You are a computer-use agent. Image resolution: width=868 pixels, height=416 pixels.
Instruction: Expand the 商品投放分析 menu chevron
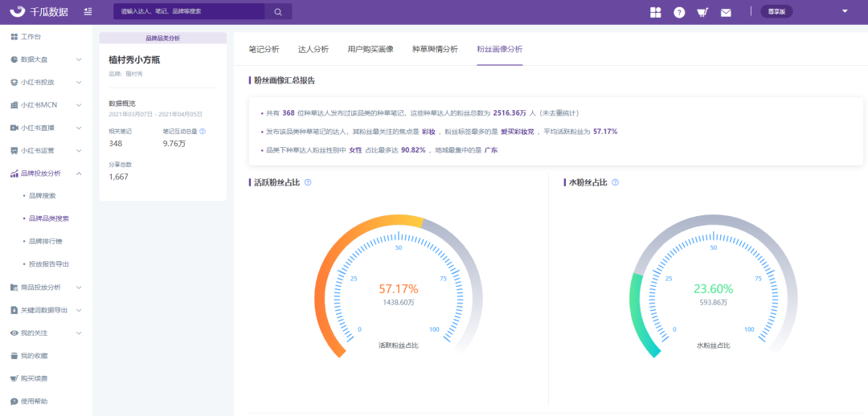pyautogui.click(x=79, y=288)
